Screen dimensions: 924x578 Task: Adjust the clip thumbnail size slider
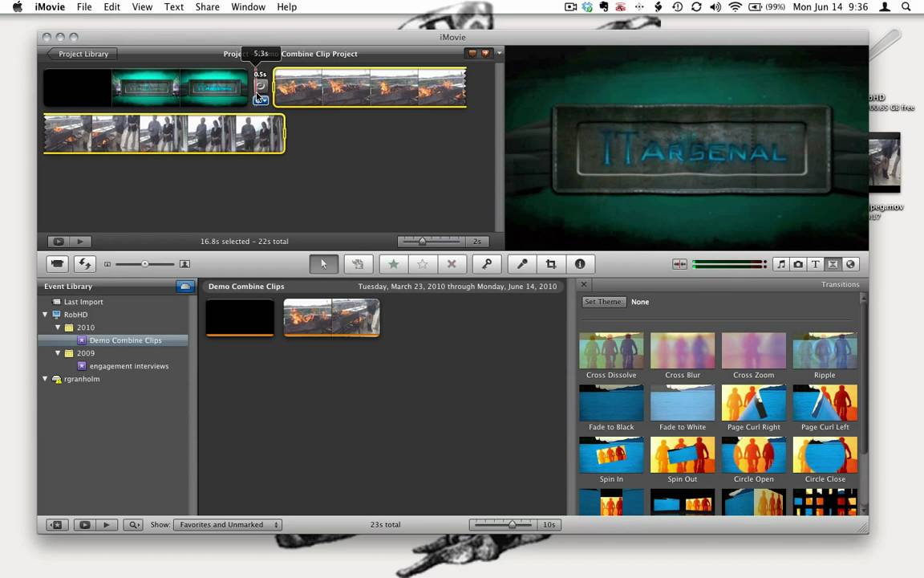pos(145,264)
